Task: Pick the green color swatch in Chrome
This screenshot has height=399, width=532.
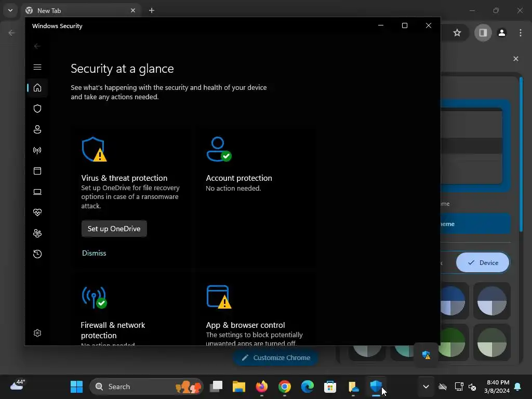Action: [453, 342]
